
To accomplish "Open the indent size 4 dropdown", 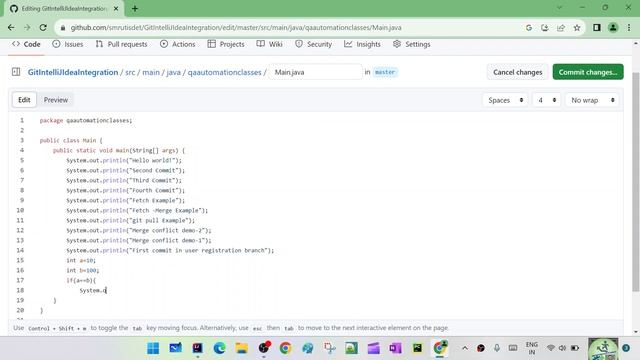I will tap(547, 100).
